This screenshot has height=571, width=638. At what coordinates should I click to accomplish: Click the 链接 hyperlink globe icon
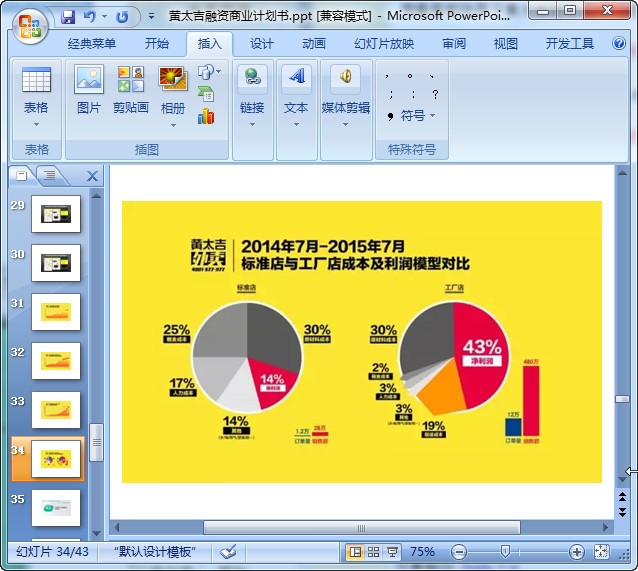click(252, 77)
